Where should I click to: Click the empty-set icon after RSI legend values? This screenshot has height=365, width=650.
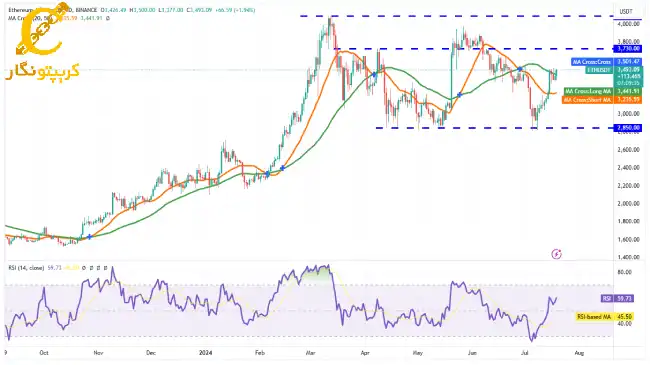(x=84, y=268)
